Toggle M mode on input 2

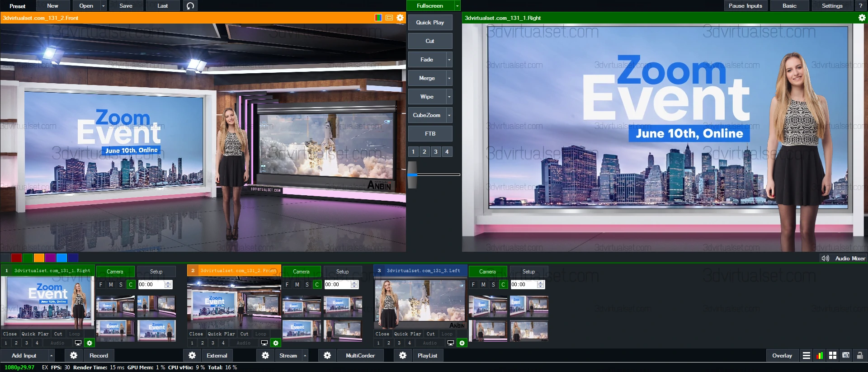pyautogui.click(x=297, y=284)
